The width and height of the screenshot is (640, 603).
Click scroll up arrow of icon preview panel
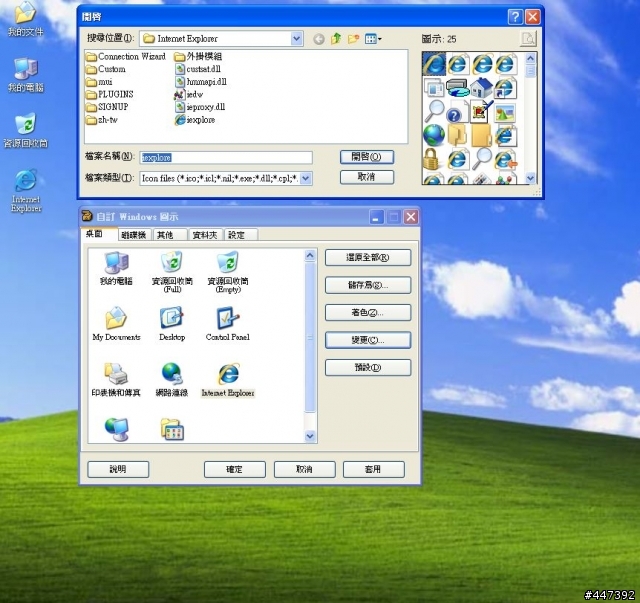pyautogui.click(x=530, y=58)
